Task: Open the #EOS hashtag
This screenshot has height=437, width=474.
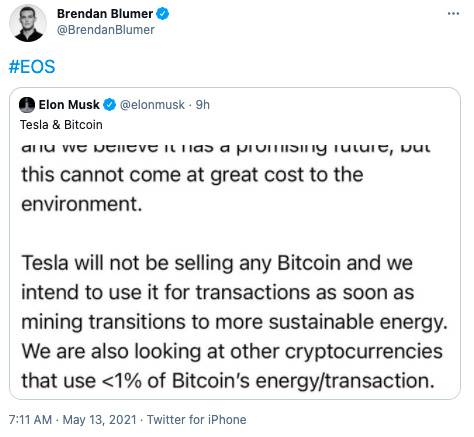Action: click(32, 66)
